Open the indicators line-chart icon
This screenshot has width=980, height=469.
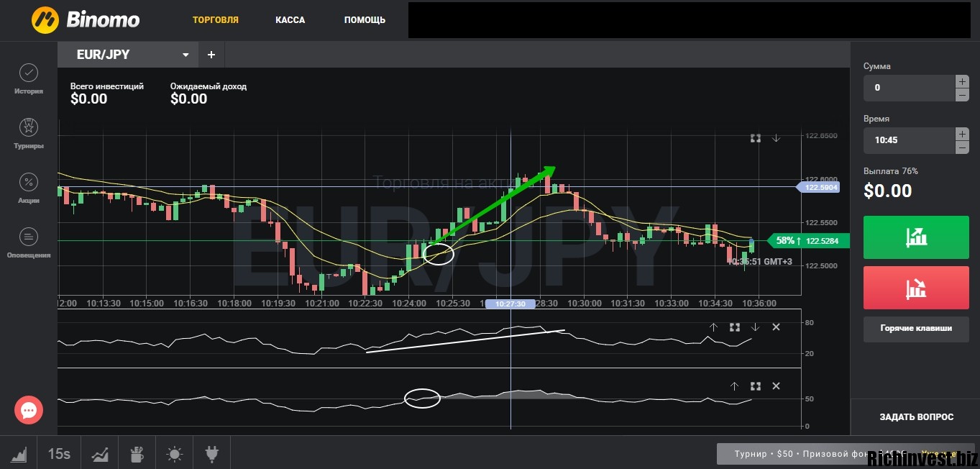[100, 454]
